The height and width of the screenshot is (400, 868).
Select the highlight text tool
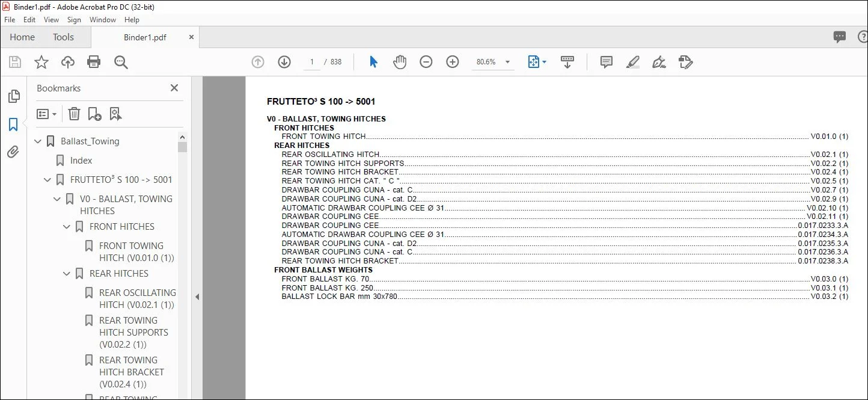[x=632, y=62]
